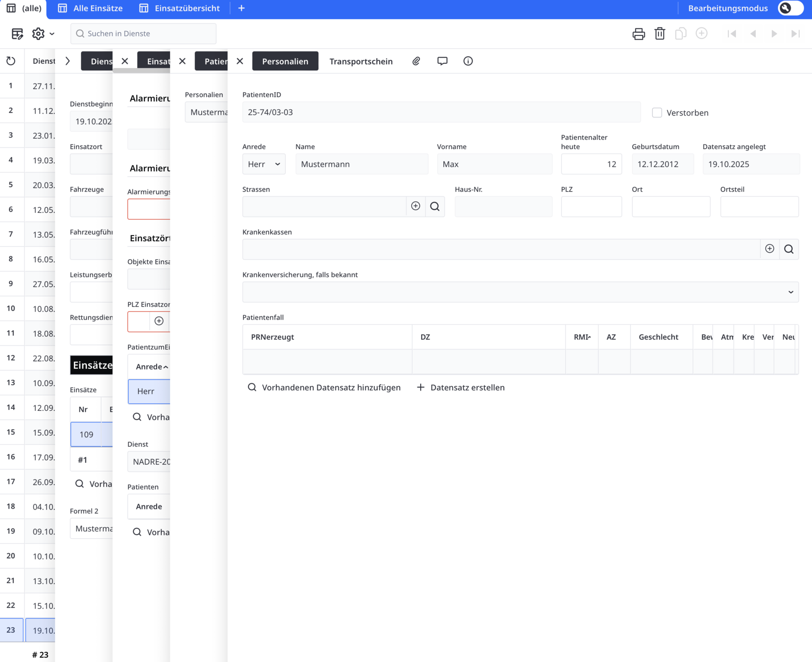
Task: Open the attachments paperclip icon
Action: pos(416,61)
